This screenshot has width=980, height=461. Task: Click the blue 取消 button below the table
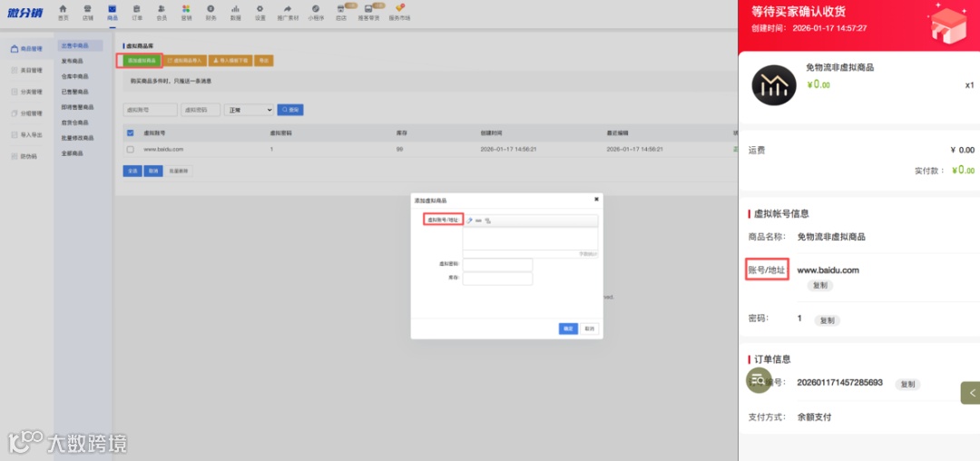(153, 172)
